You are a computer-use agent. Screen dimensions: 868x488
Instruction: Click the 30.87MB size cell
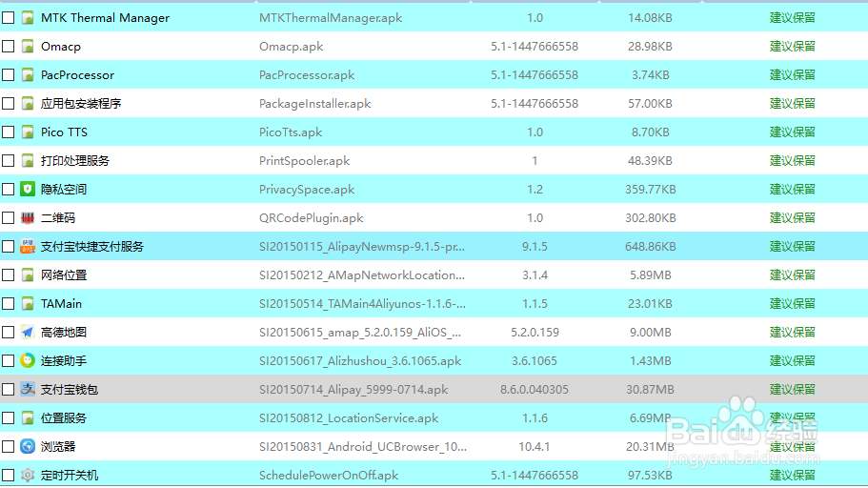tap(651, 390)
